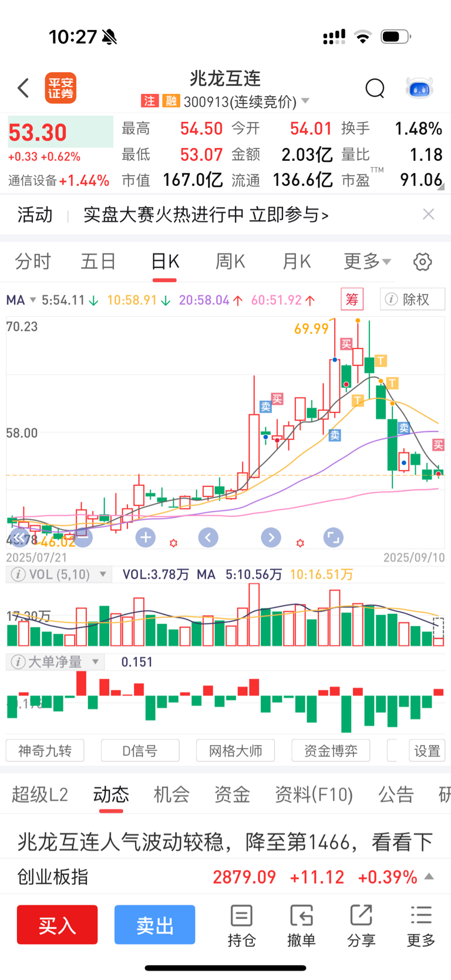Open the robot assistant icon
451x980 pixels.
419,89
